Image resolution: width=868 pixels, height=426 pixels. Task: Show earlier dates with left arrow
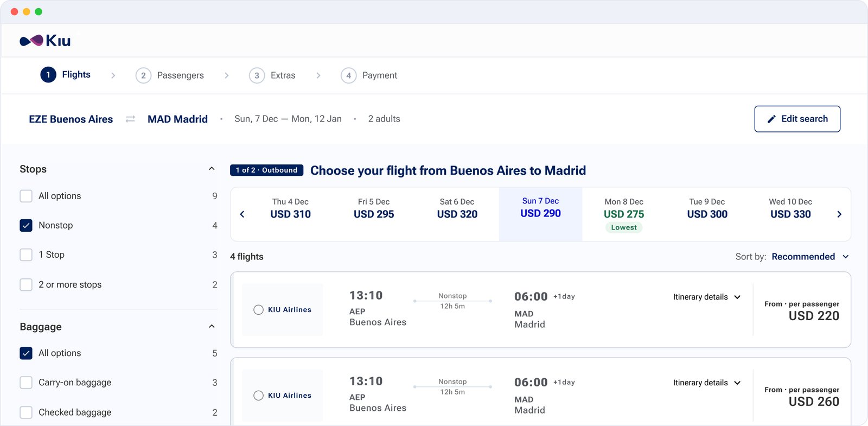click(x=242, y=214)
